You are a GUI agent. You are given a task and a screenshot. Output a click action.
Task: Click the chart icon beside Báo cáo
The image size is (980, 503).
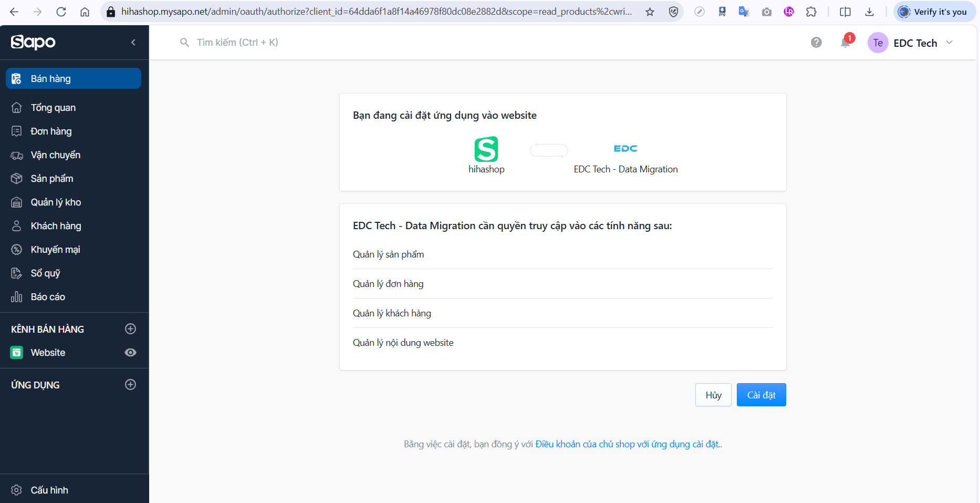[17, 297]
